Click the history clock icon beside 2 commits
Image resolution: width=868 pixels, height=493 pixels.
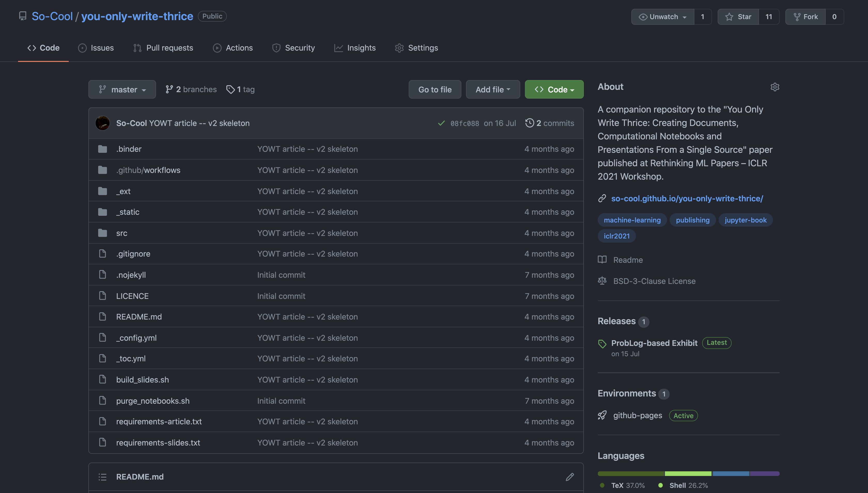530,123
